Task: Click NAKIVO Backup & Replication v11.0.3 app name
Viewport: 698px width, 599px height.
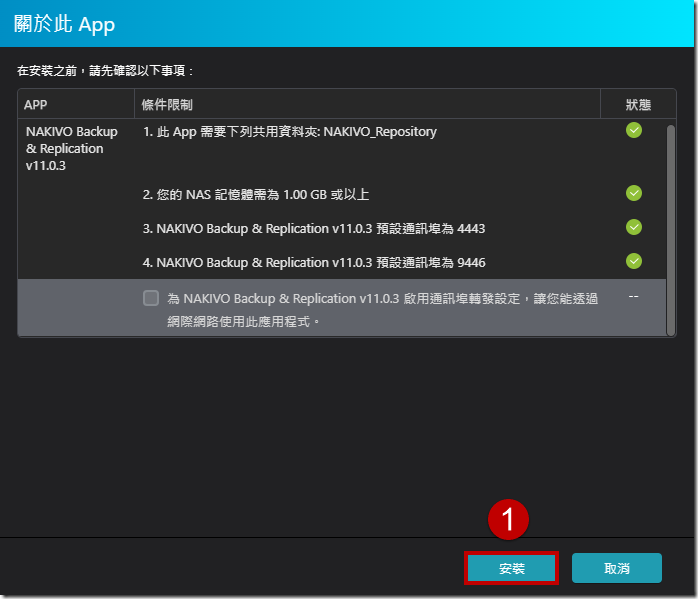Action: (x=72, y=148)
